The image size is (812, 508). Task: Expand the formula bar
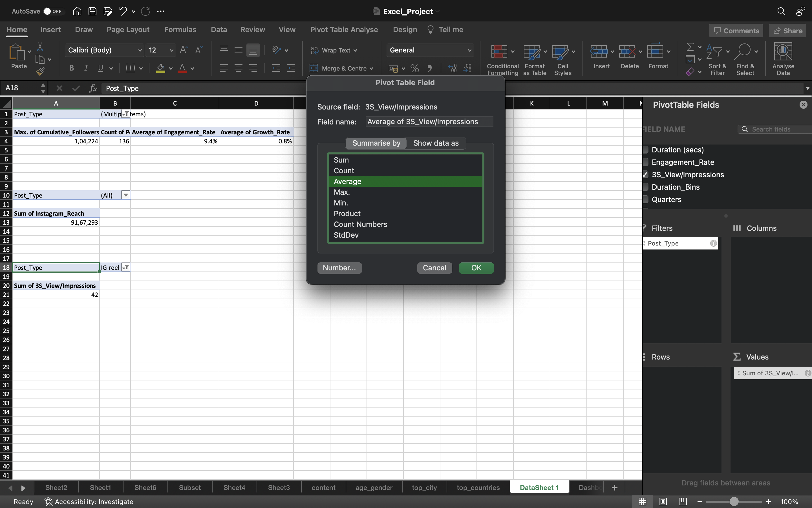click(807, 88)
